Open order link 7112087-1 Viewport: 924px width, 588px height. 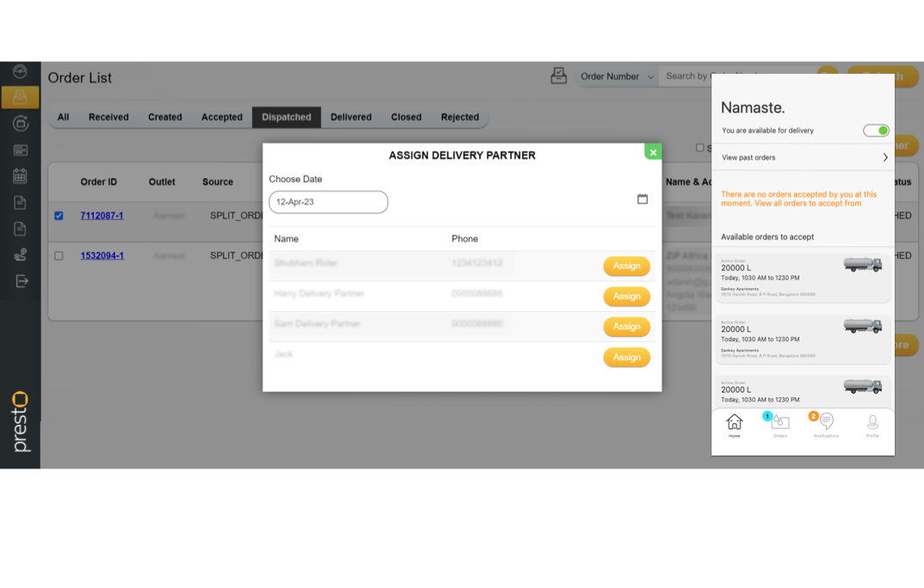coord(102,216)
